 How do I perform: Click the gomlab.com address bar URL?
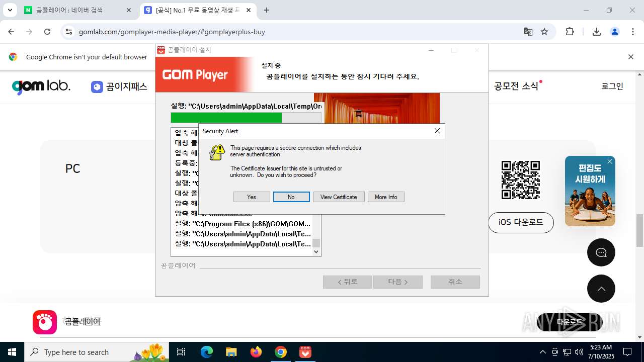[x=172, y=32]
